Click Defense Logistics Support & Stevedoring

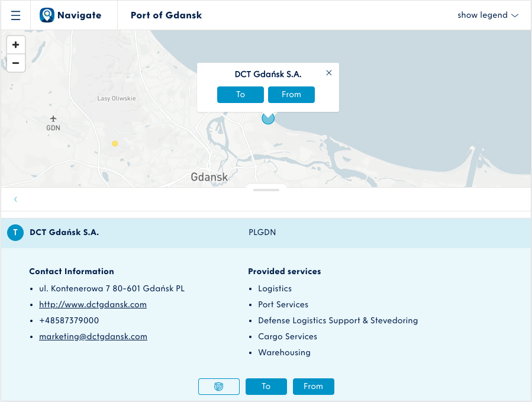tap(338, 320)
